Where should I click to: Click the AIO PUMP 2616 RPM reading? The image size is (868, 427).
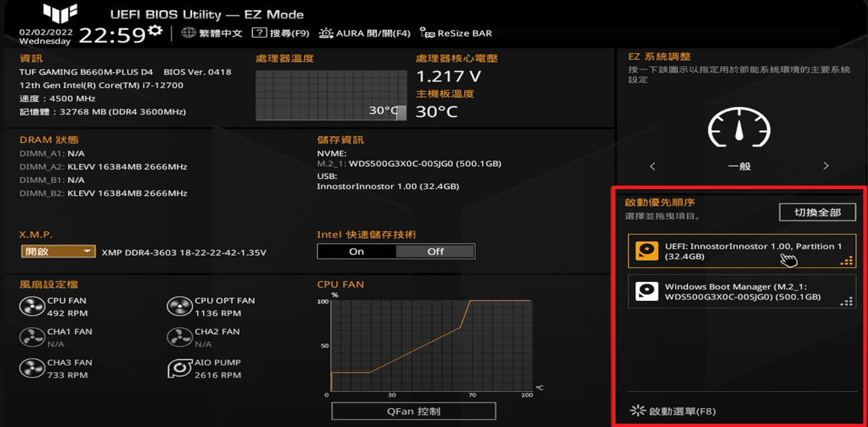(x=218, y=375)
